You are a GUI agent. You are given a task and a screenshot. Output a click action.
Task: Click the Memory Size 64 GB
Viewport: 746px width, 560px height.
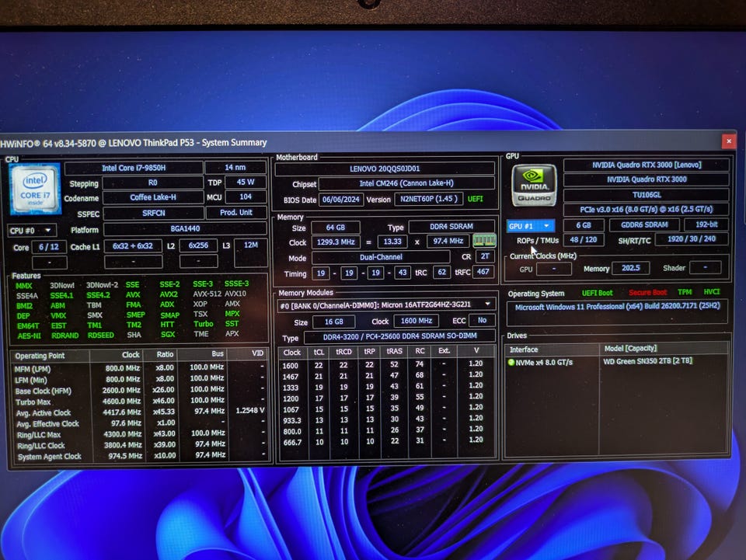point(336,228)
